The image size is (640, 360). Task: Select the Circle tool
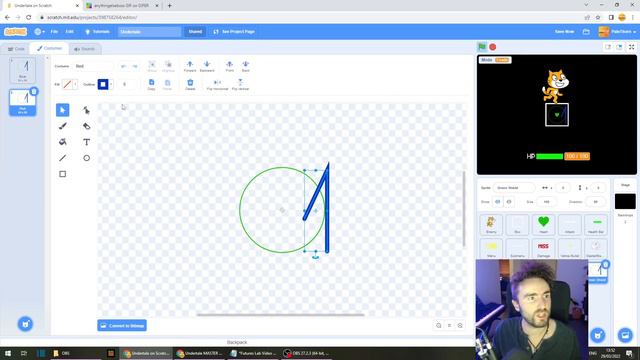[87, 158]
